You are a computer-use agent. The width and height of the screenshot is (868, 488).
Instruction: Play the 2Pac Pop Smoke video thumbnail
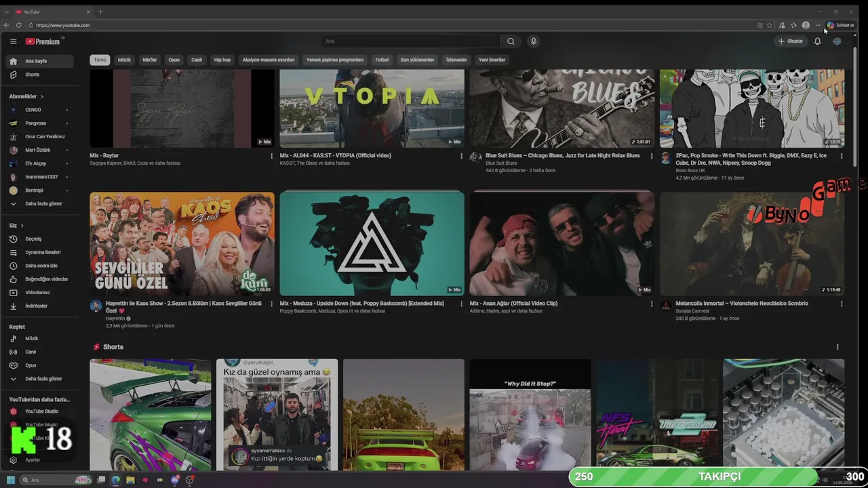752,108
